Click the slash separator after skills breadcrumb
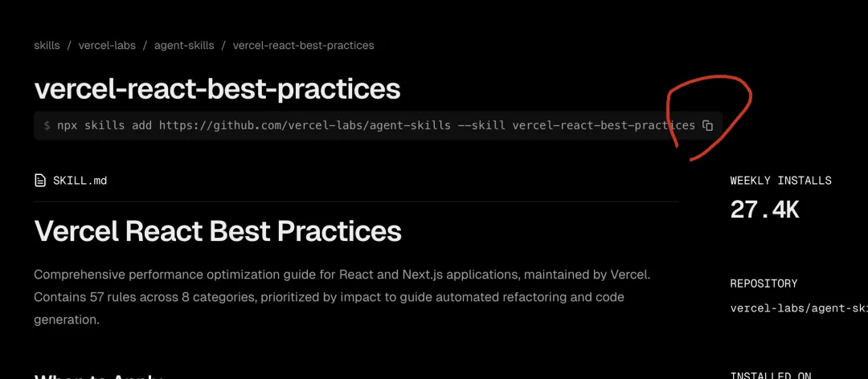 click(x=69, y=46)
